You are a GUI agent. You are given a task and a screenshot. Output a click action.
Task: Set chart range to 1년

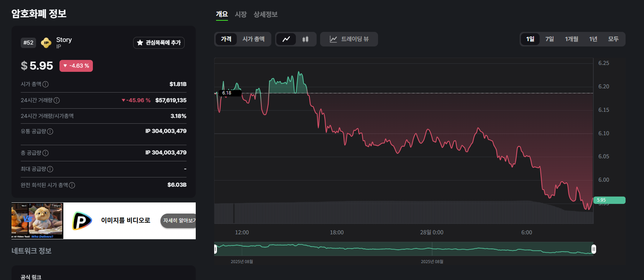(593, 39)
